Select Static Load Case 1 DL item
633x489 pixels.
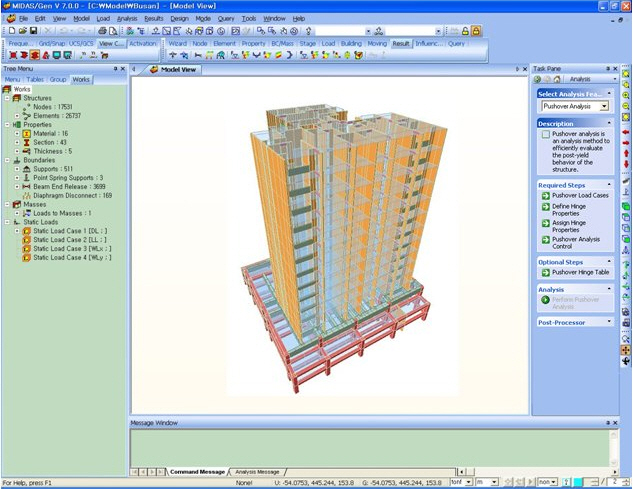(70, 231)
